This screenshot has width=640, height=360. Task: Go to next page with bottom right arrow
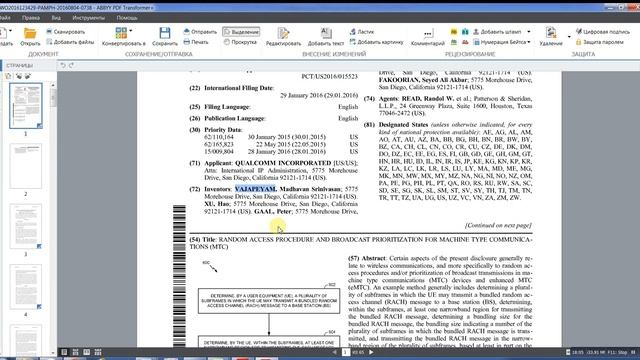click(x=371, y=352)
